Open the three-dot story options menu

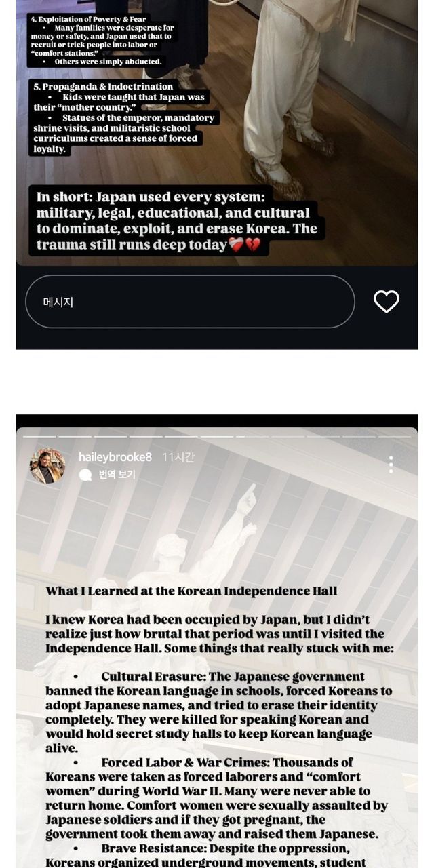pyautogui.click(x=391, y=465)
